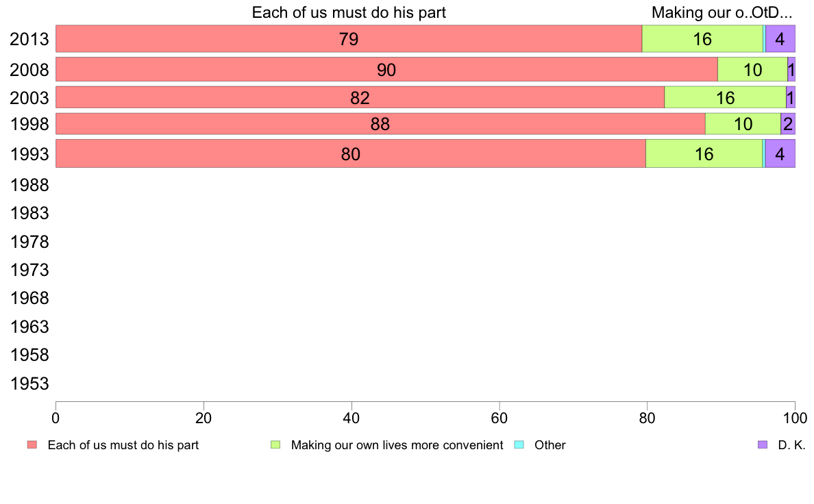This screenshot has height=504, width=814.
Task: Click the 2013 green segment labeled 16
Action: [x=702, y=38]
